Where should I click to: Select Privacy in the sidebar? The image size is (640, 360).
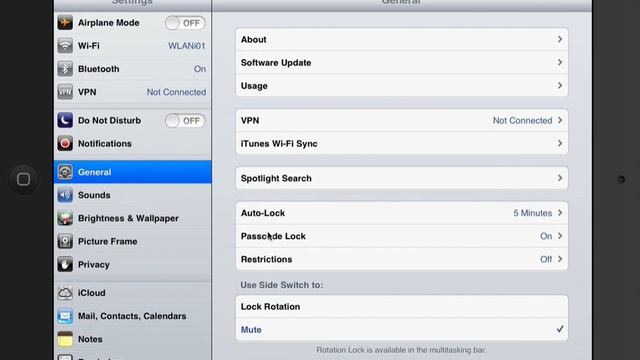coord(133,264)
